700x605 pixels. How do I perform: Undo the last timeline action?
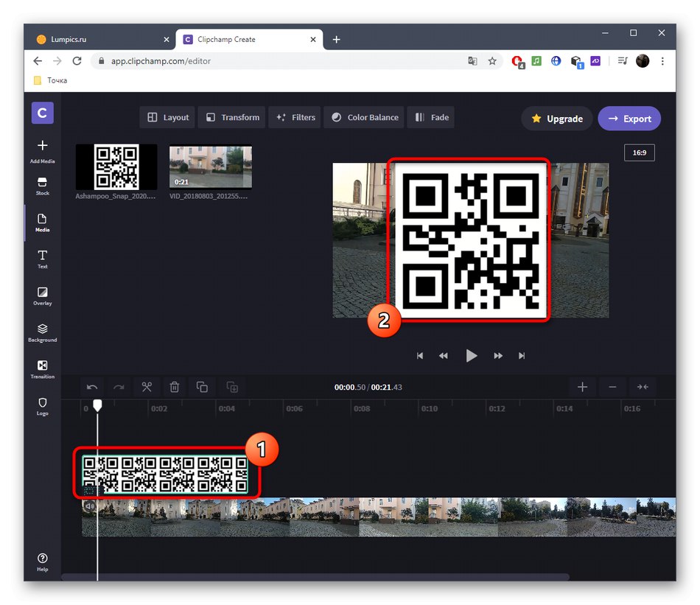(92, 387)
